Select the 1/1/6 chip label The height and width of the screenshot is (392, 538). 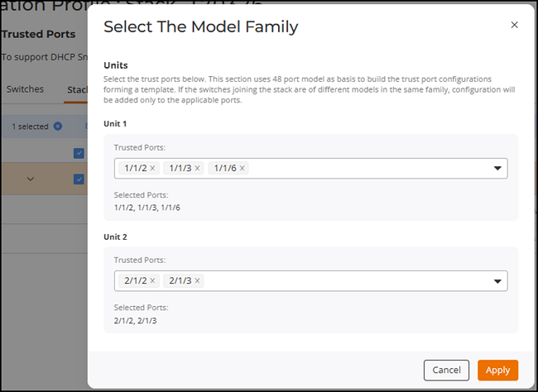(x=224, y=169)
